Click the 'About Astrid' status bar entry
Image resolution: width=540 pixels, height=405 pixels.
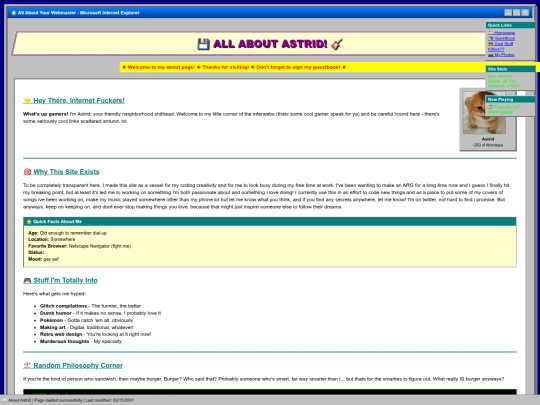coord(20,400)
